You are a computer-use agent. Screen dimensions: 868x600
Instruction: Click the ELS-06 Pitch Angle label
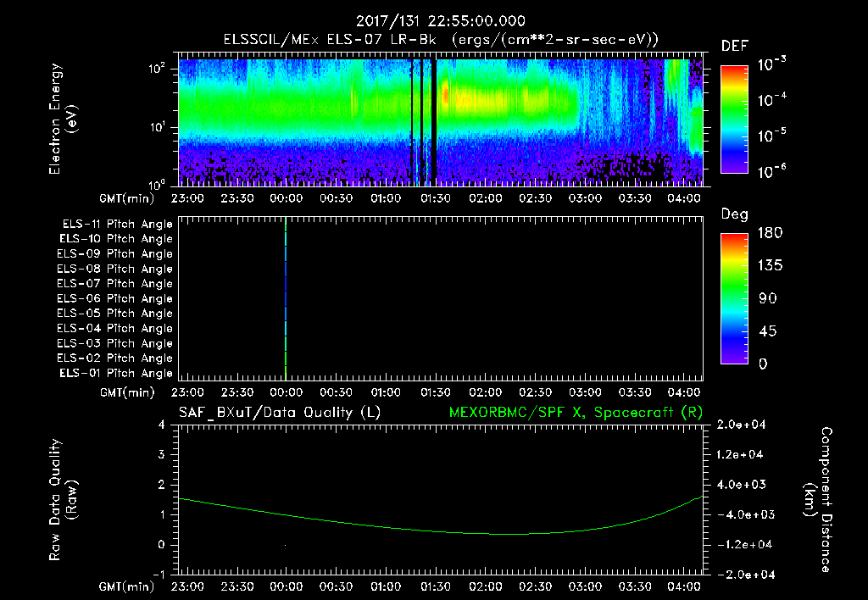coord(115,299)
